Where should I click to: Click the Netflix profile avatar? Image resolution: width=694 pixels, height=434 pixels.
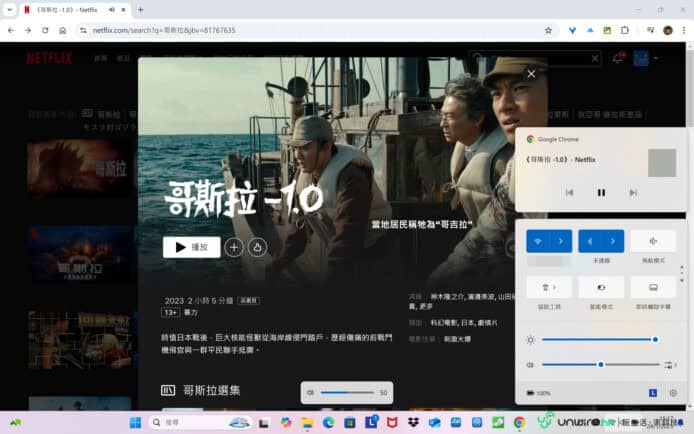(640, 58)
